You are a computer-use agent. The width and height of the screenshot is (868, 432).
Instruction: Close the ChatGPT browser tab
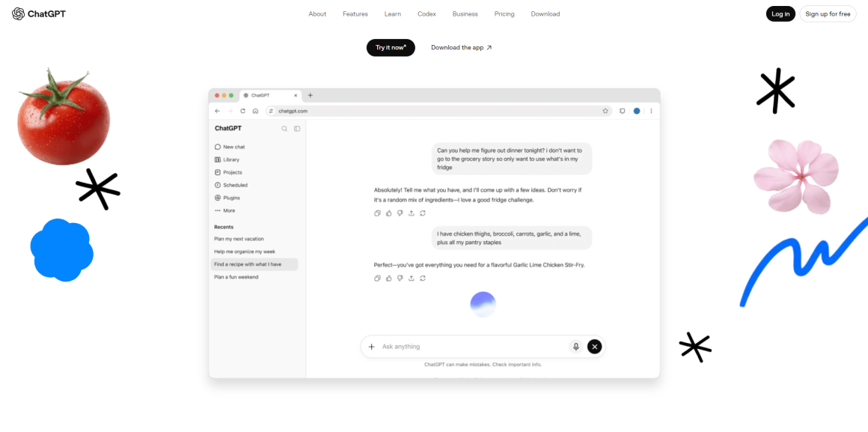(x=296, y=95)
